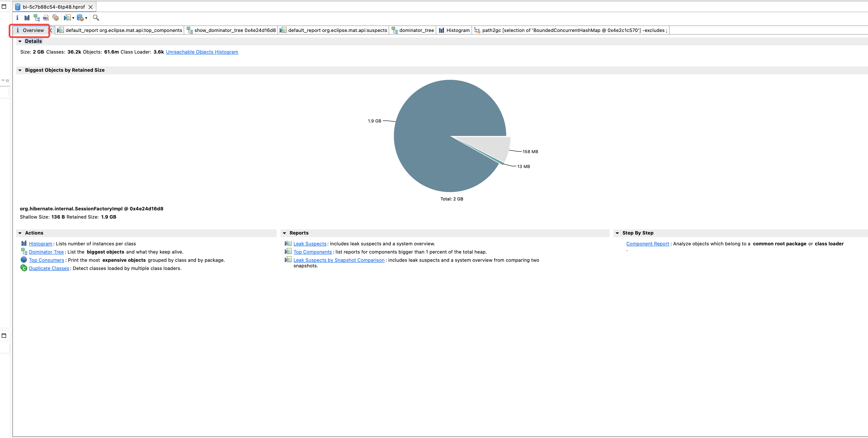The width and height of the screenshot is (868, 438).
Task: Click tree icon on show_dominator_tree tab
Action: [x=190, y=30]
